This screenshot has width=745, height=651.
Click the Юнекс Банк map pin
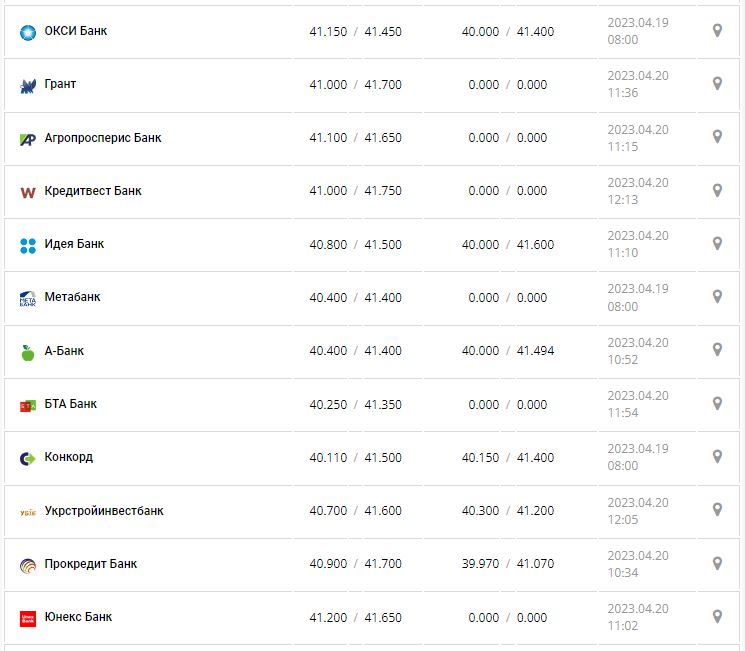click(717, 616)
